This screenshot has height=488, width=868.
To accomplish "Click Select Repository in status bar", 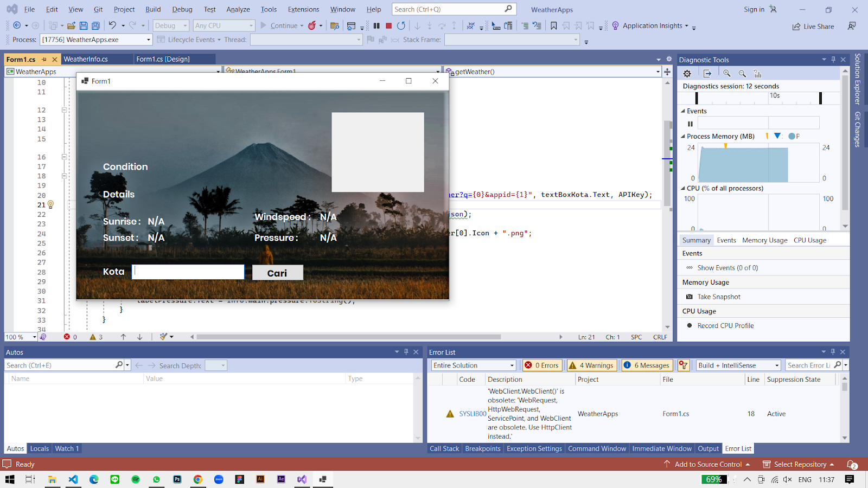I will coord(799,464).
